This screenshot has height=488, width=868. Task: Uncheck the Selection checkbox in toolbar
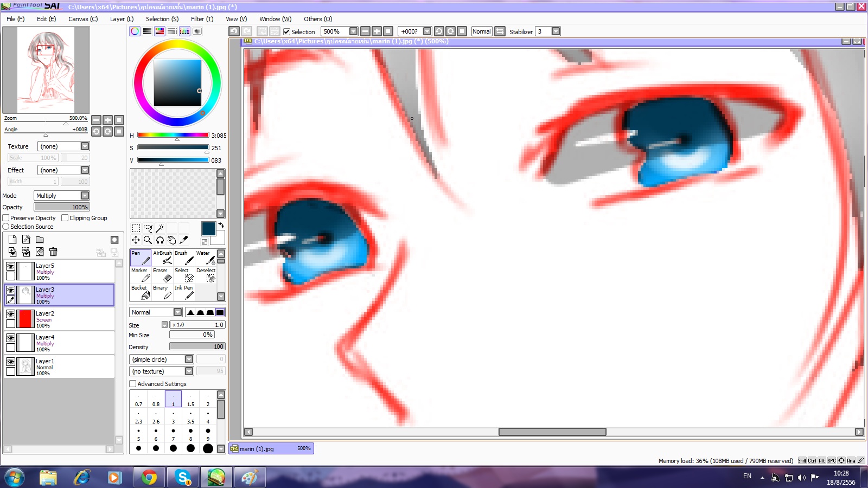287,32
